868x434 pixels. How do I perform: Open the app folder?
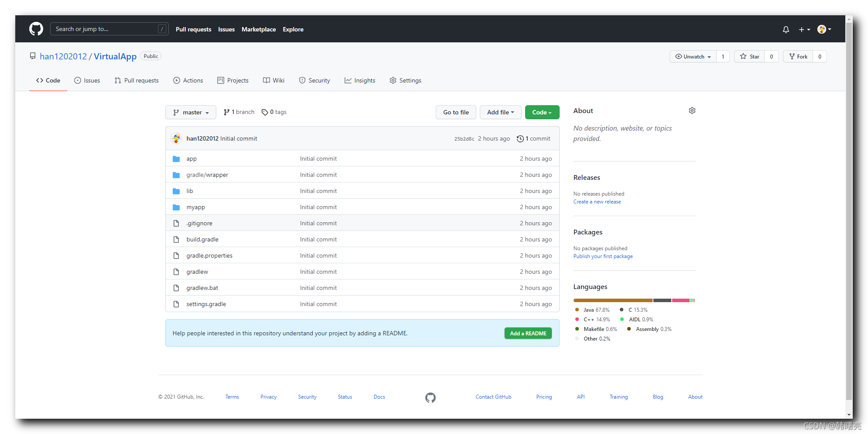(191, 158)
